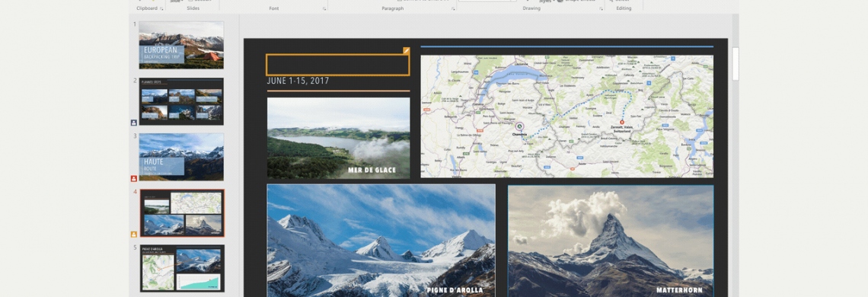Open the Drawing group dialog launcher

pyautogui.click(x=601, y=9)
